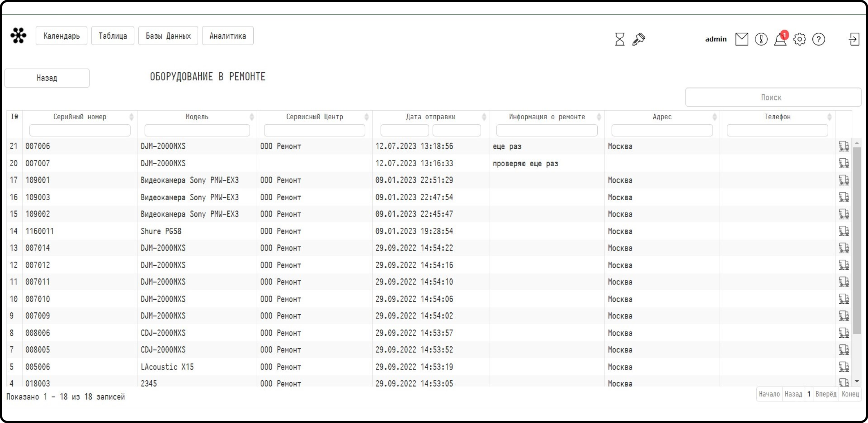Open the mail envelope icon
The image size is (868, 423).
tap(742, 39)
